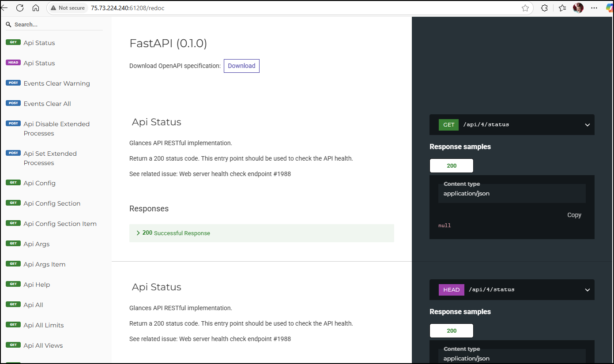
Task: Reload the page with the refresh icon
Action: pyautogui.click(x=20, y=8)
